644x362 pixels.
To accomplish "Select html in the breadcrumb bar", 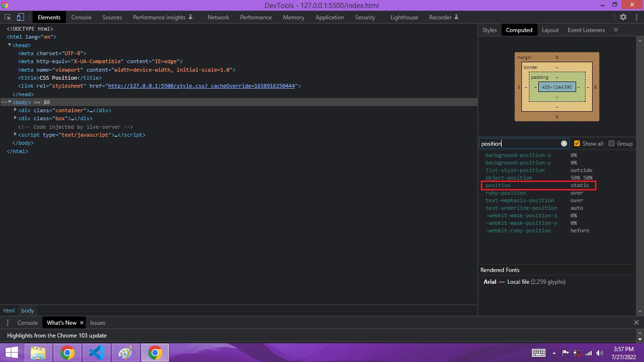I will (9, 311).
